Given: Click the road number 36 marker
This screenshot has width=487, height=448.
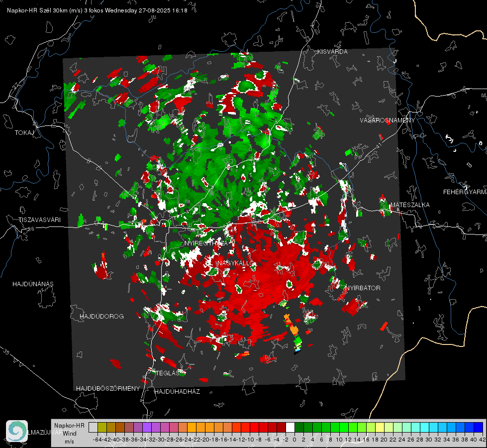Looking at the screenshot, I should 31,229.
